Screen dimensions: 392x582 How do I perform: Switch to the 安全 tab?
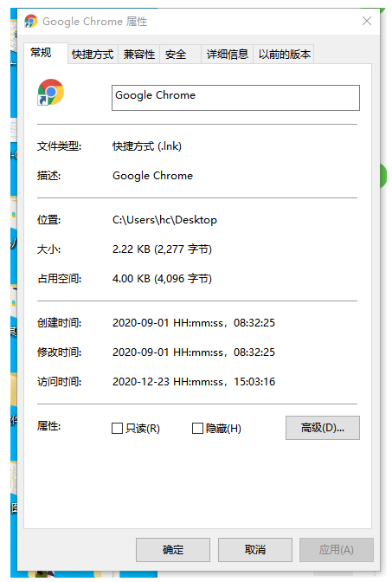(x=180, y=55)
